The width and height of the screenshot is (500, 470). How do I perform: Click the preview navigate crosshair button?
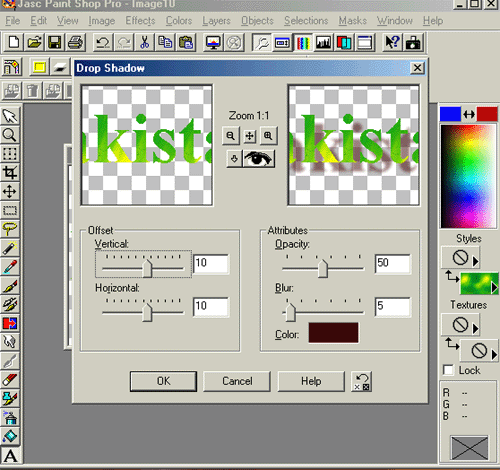click(250, 136)
